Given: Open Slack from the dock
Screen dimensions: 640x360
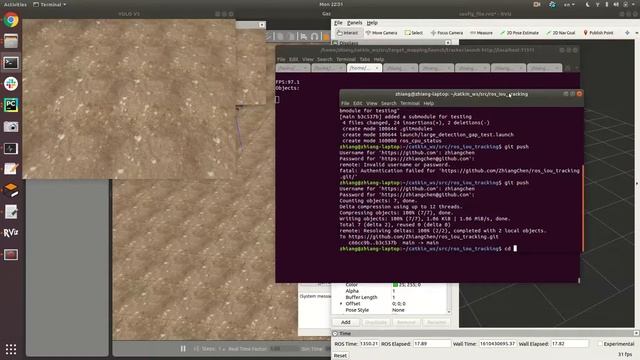Looking at the screenshot, I should pyautogui.click(x=11, y=84).
